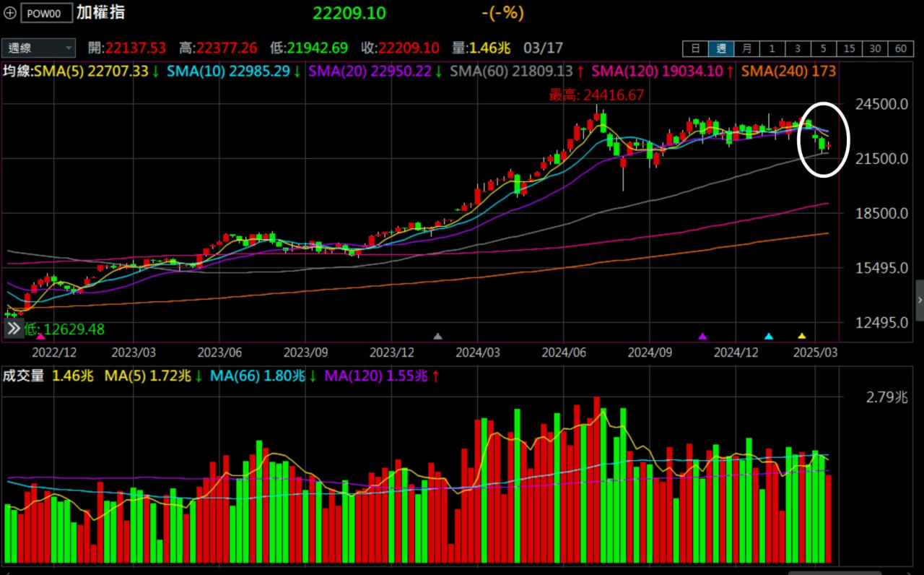Select the 15-minute timeframe button
The height and width of the screenshot is (575, 924).
(x=849, y=48)
